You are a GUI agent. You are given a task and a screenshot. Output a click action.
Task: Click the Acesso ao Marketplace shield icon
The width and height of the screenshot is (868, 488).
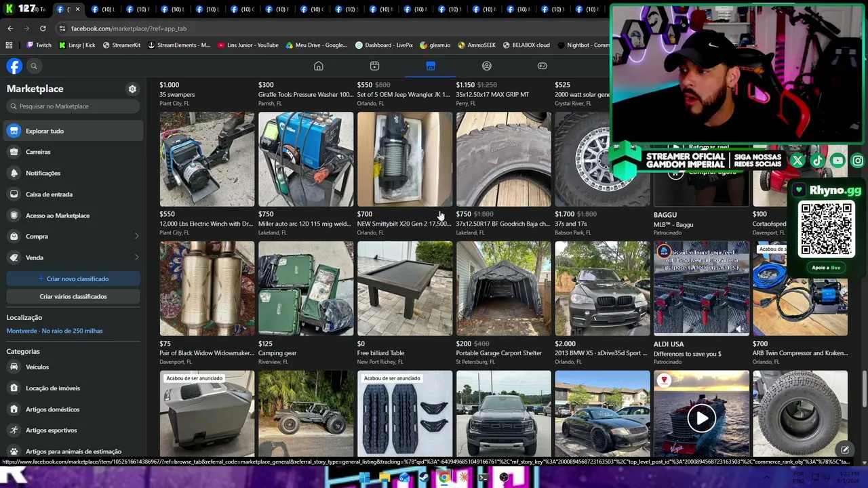14,216
